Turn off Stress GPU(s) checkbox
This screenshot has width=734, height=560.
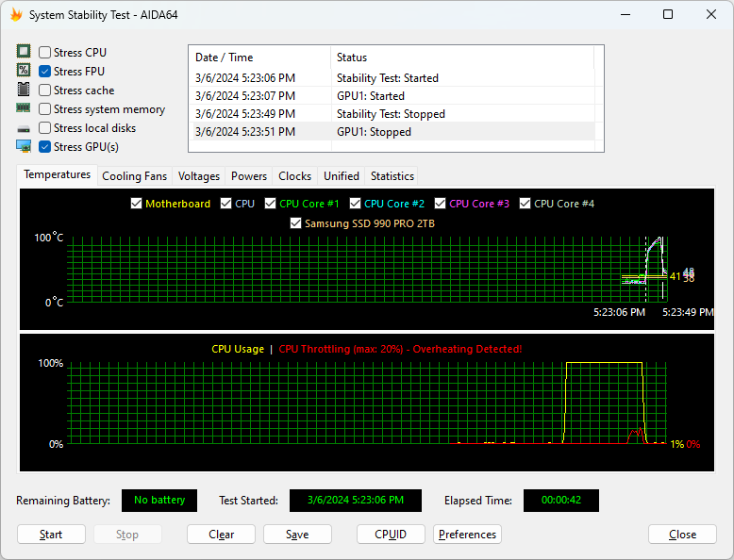point(45,147)
